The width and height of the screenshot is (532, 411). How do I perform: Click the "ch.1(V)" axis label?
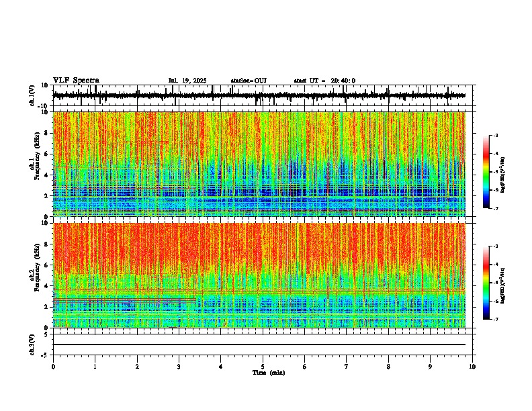pos(32,95)
